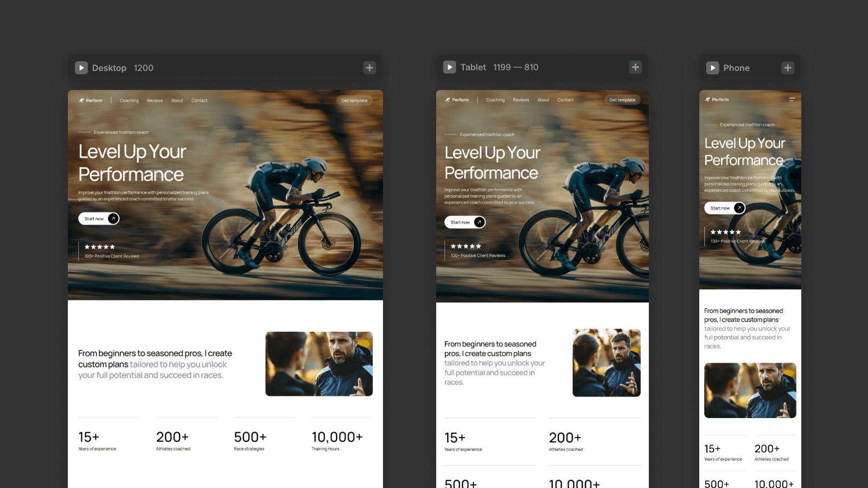This screenshot has height=488, width=868.
Task: Click the Start now button on the phone hero
Action: pos(724,208)
